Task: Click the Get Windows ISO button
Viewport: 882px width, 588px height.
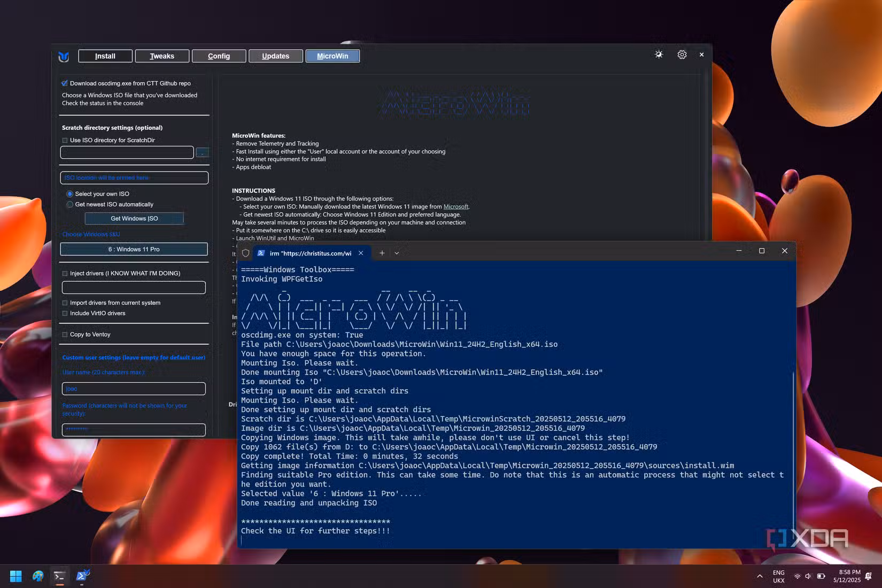Action: (134, 219)
